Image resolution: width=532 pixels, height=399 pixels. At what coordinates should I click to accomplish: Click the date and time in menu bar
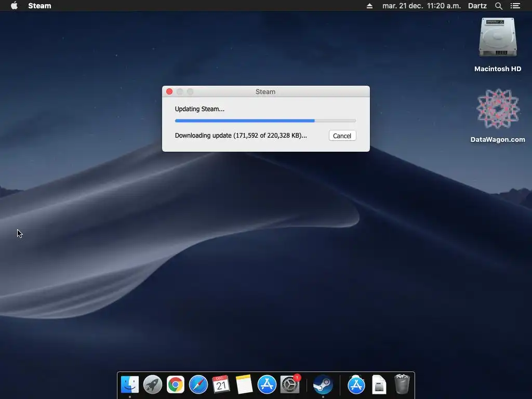point(421,6)
